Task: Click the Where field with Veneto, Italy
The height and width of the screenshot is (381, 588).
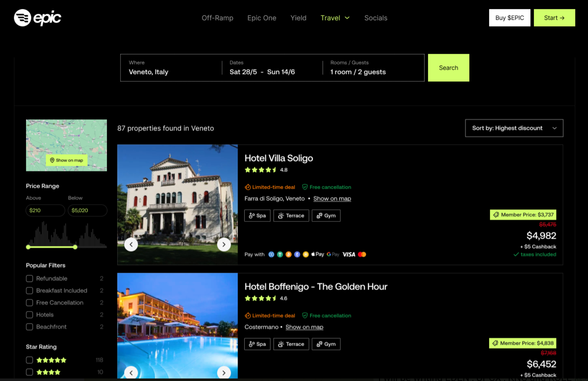Action: (x=171, y=68)
